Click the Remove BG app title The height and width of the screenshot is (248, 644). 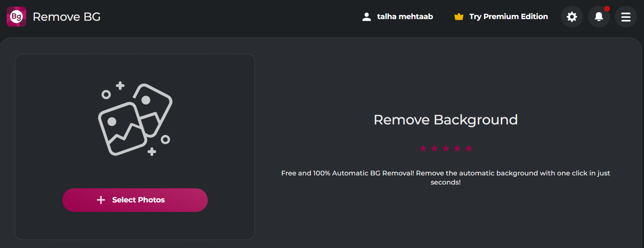66,17
